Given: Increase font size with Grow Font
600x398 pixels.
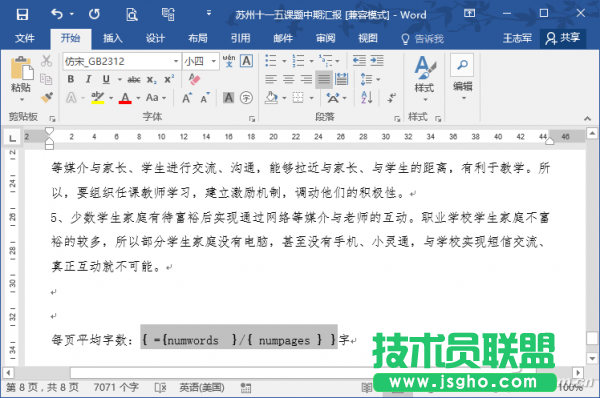Looking at the screenshot, I should pyautogui.click(x=187, y=98).
